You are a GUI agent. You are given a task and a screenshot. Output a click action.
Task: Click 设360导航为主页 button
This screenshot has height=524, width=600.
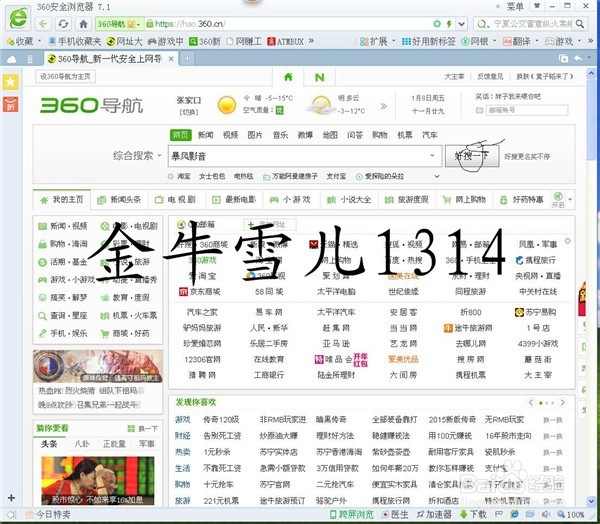(x=65, y=77)
